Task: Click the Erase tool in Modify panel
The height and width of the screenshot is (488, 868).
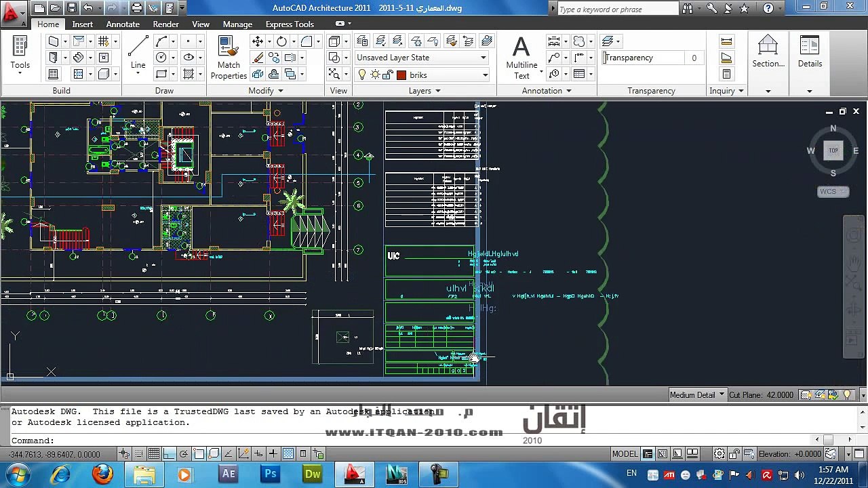Action: tap(258, 58)
